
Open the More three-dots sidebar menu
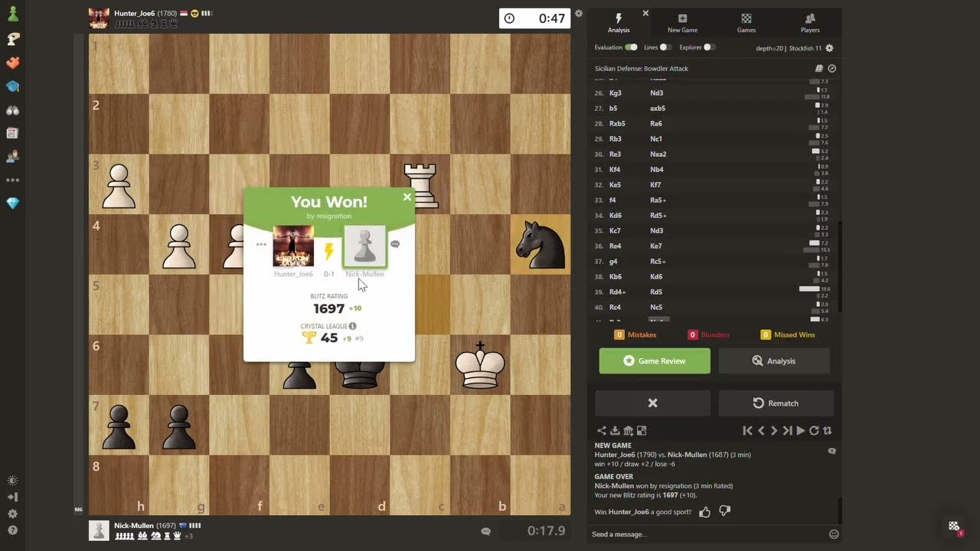(x=12, y=181)
